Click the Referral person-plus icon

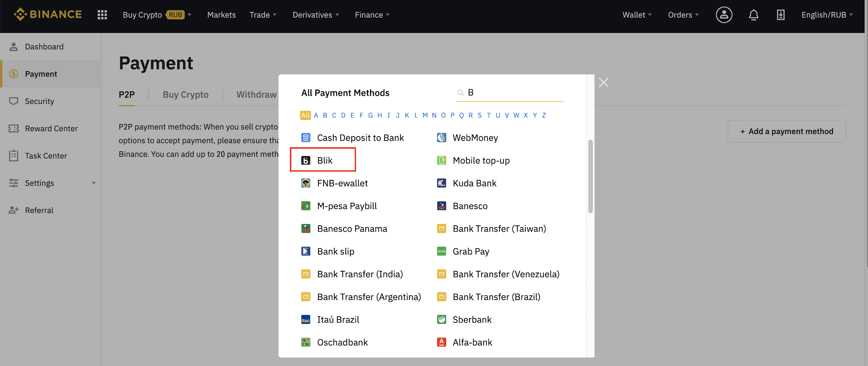14,210
